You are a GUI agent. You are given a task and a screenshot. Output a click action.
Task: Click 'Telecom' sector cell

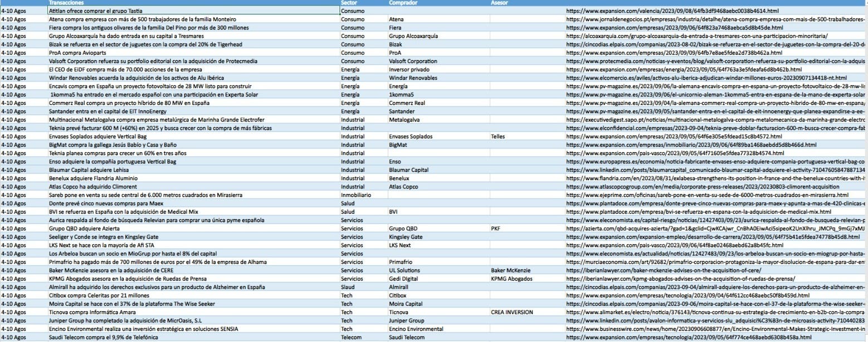coord(363,337)
